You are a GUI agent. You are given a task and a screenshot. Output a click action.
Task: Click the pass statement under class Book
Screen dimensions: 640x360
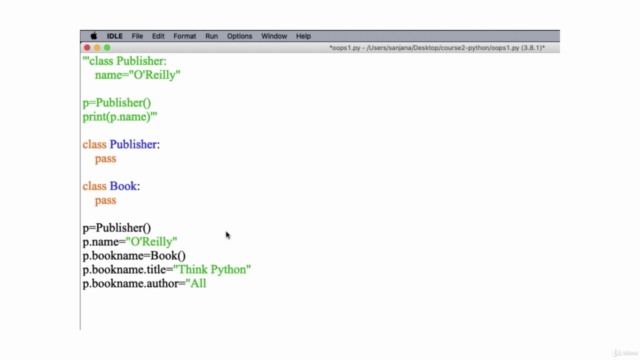coord(105,200)
